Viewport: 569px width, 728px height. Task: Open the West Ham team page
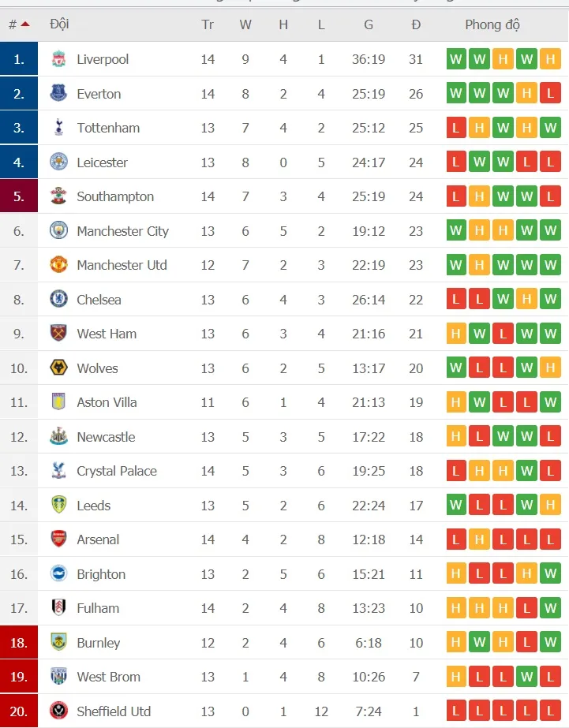pos(107,334)
